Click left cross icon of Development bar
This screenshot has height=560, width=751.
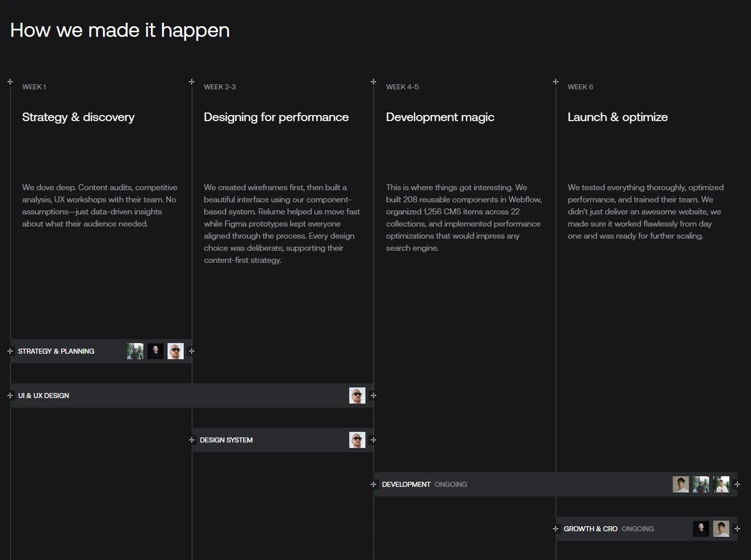coord(373,484)
